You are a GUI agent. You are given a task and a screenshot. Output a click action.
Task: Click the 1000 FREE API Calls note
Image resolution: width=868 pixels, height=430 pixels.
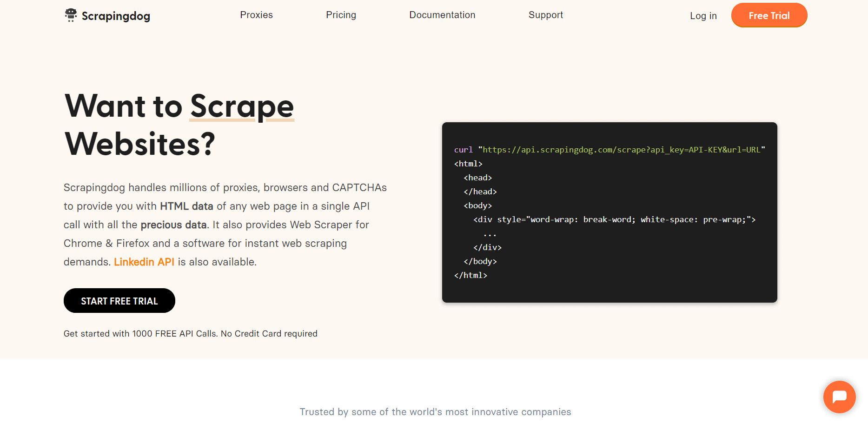coord(190,334)
